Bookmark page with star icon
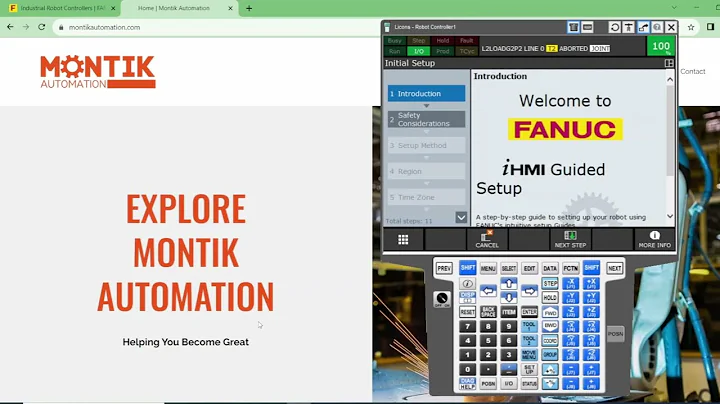The width and height of the screenshot is (720, 404). click(691, 27)
